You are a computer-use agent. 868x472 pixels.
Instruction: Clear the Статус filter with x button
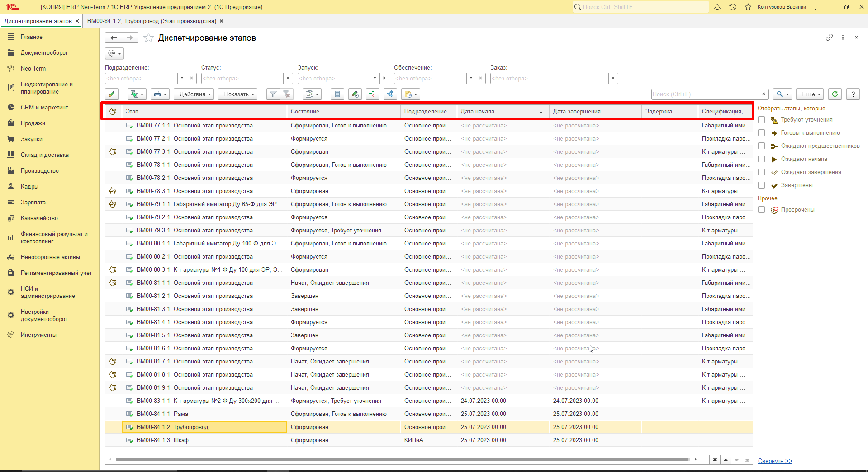(x=288, y=78)
